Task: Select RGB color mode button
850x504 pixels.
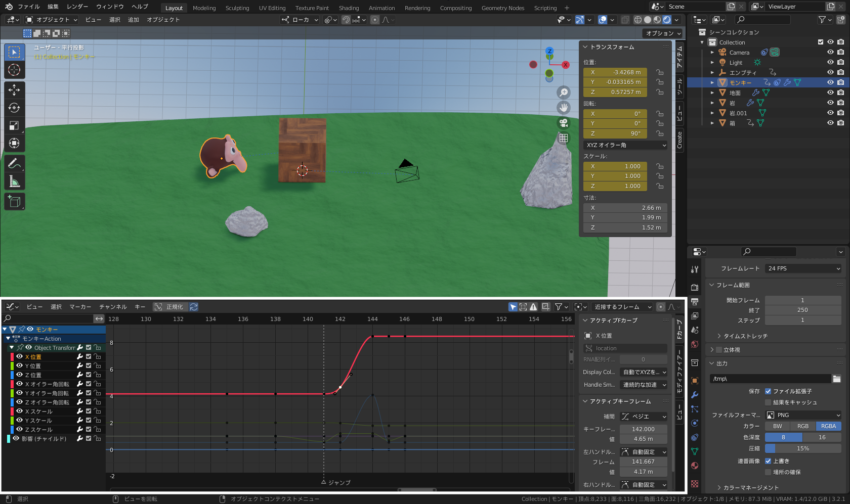Action: click(x=802, y=426)
